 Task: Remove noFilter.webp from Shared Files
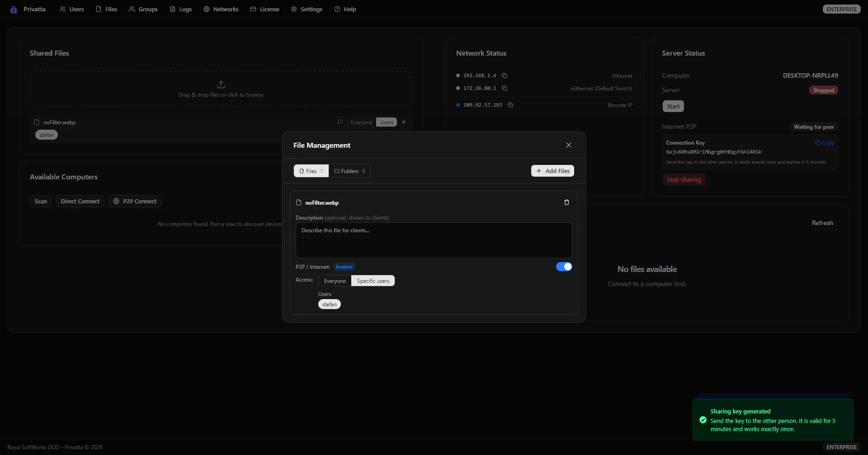(404, 122)
